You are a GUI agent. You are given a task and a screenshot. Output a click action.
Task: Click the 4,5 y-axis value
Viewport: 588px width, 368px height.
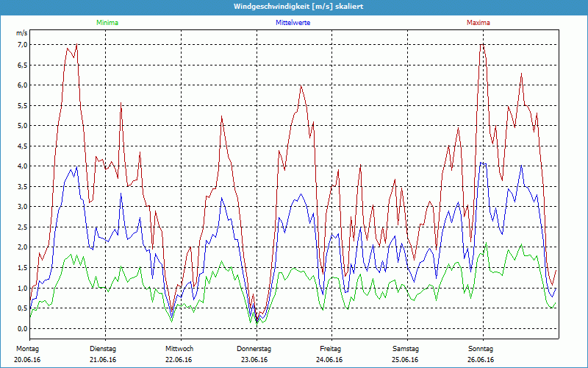tap(23, 146)
